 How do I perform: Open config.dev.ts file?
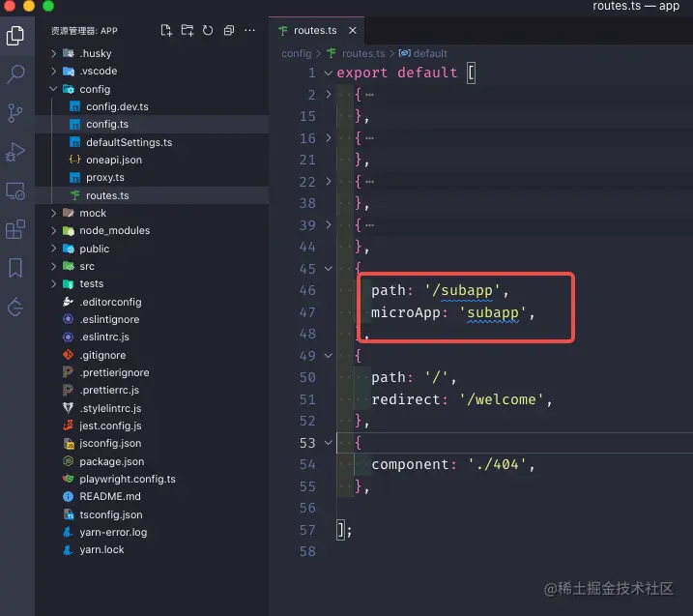(x=152, y=106)
